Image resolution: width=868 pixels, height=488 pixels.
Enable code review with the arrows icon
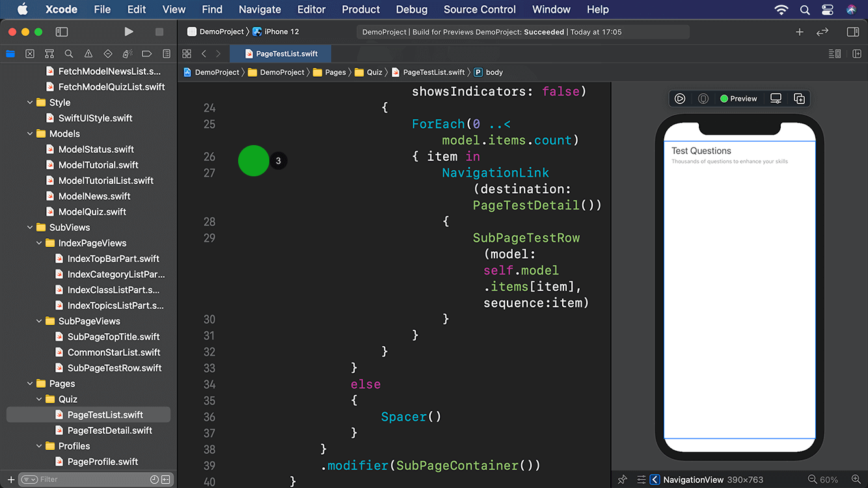[x=822, y=32]
